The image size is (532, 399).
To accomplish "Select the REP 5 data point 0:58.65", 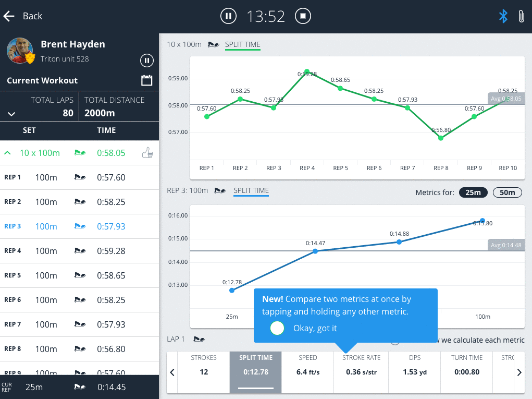I will tap(340, 88).
